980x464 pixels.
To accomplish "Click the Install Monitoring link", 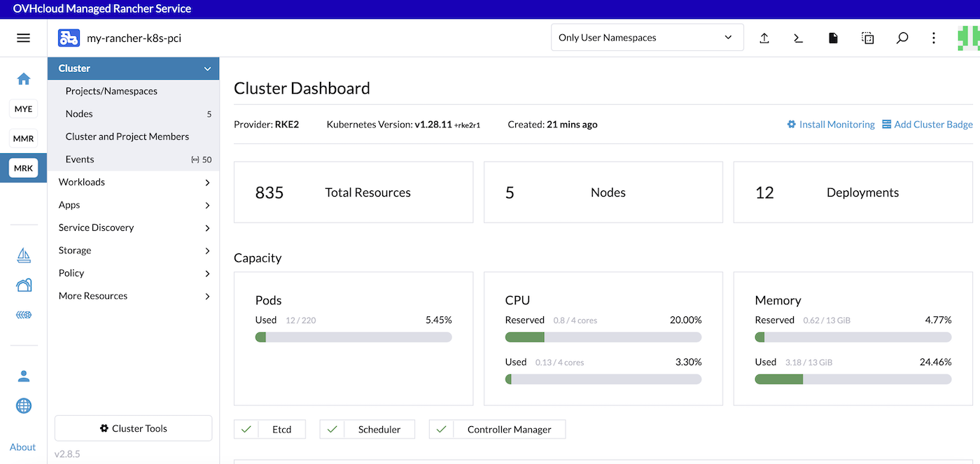I will [831, 124].
